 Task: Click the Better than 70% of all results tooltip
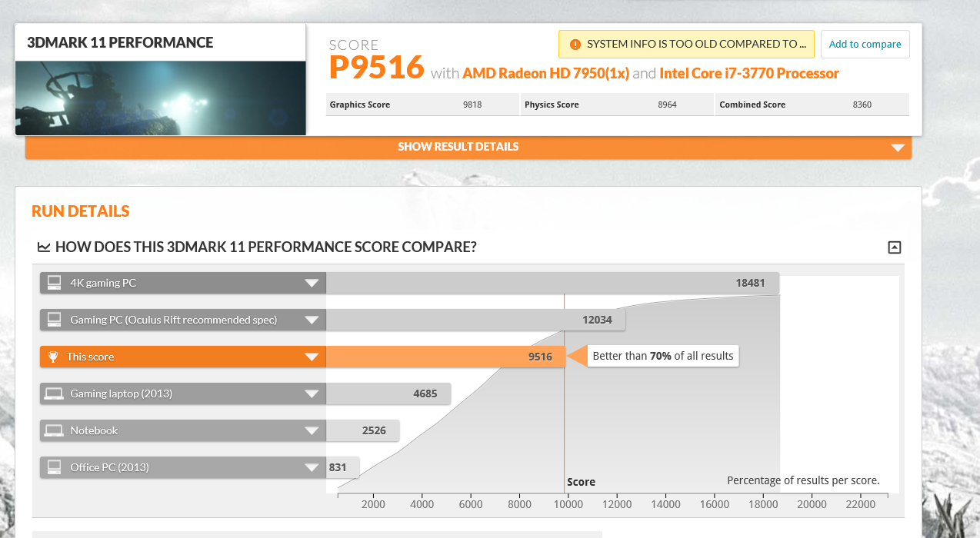(x=663, y=357)
